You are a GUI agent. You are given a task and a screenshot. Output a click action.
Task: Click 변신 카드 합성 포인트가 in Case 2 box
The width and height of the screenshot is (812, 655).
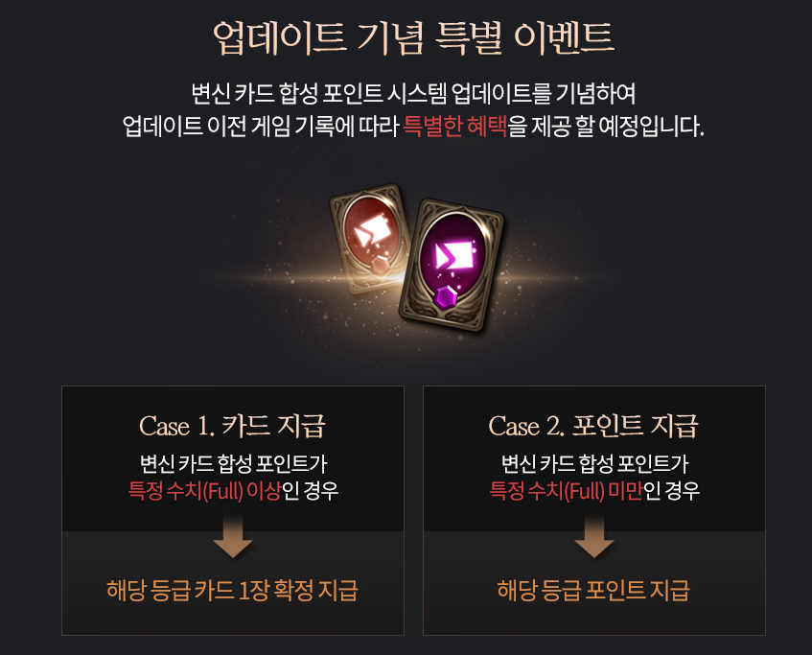[x=594, y=463]
